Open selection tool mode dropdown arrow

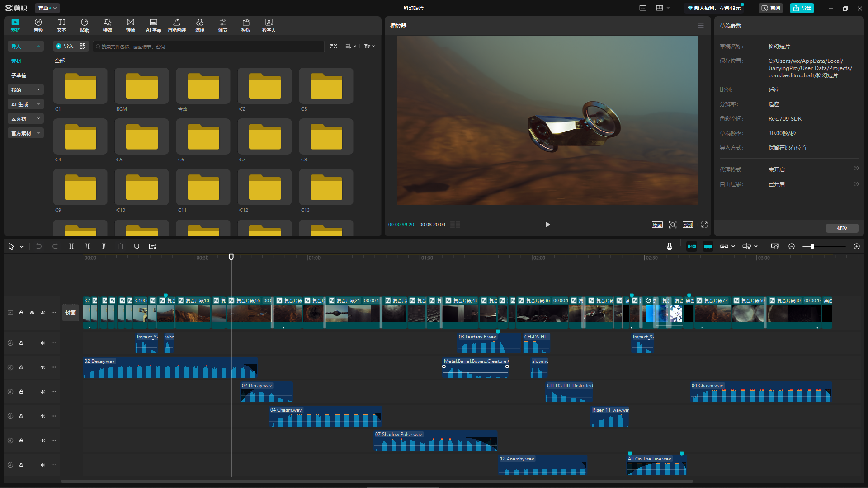pos(22,247)
